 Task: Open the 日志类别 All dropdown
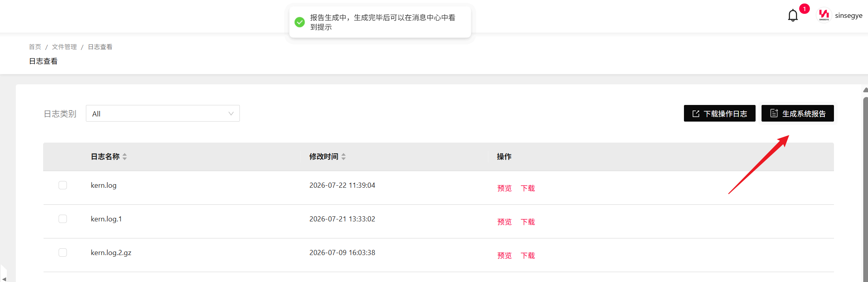pyautogui.click(x=163, y=113)
